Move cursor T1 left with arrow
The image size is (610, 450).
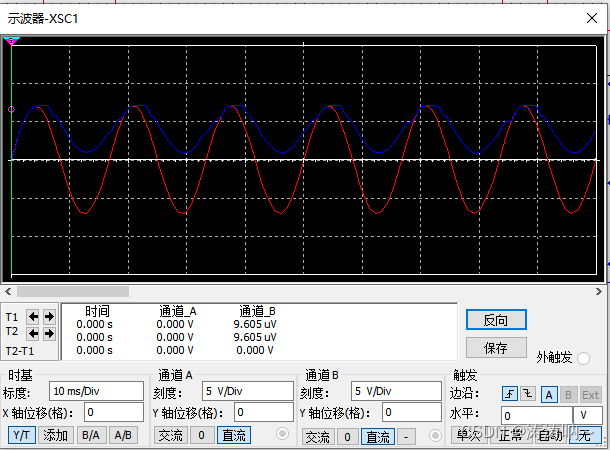tap(33, 317)
